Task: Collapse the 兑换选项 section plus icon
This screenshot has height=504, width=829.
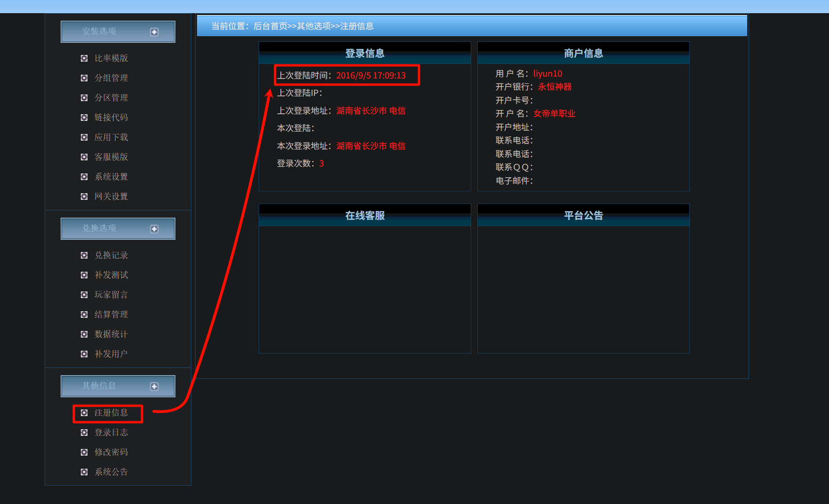Action: click(154, 229)
